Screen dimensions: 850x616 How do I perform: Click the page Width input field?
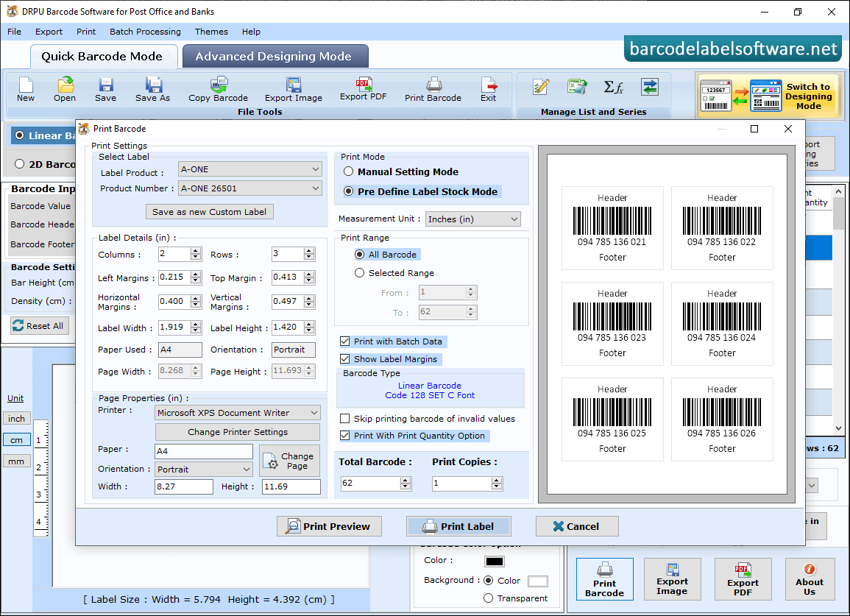(184, 486)
